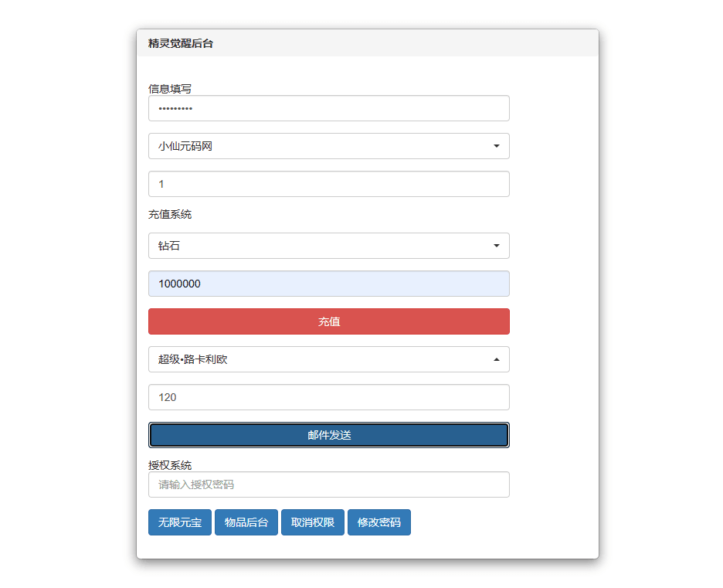Click the 充值系统 section label

170,215
